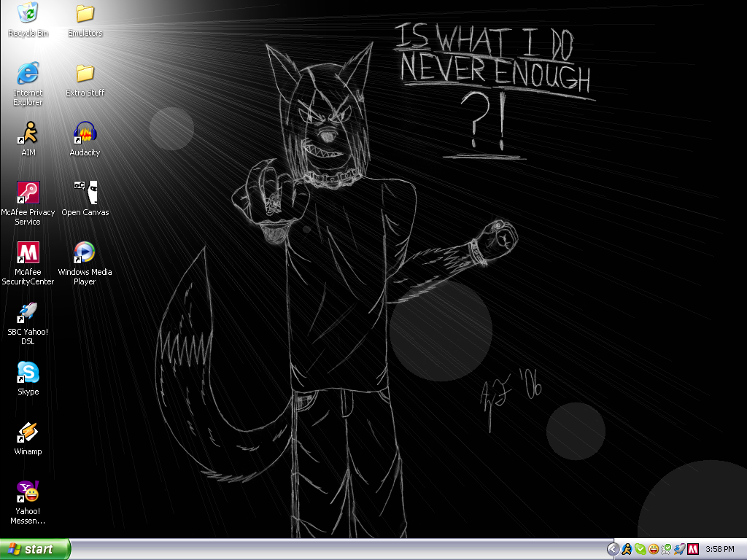747x560 pixels.
Task: Select the SBC Yahoo! DSL shortcut
Action: 28,324
